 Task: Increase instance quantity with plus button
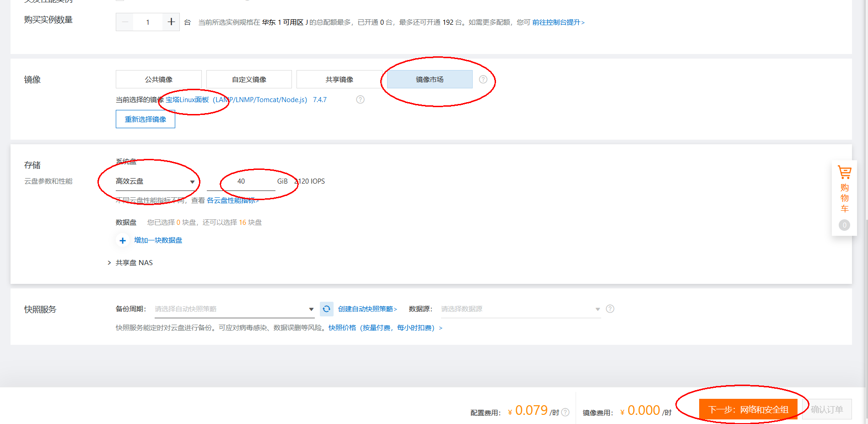(171, 22)
